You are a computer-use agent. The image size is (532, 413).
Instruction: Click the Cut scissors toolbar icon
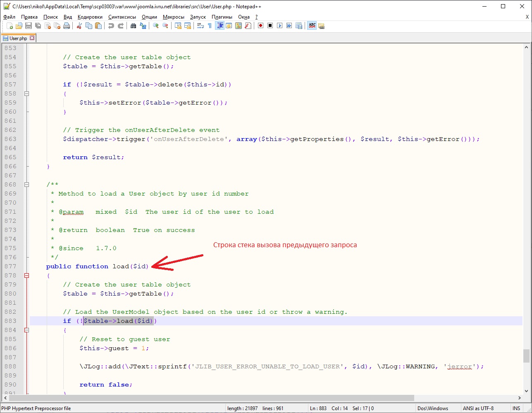(x=79, y=26)
